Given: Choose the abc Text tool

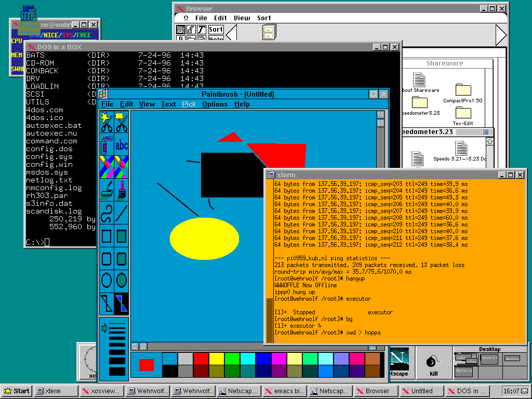Looking at the screenshot, I should tap(122, 144).
